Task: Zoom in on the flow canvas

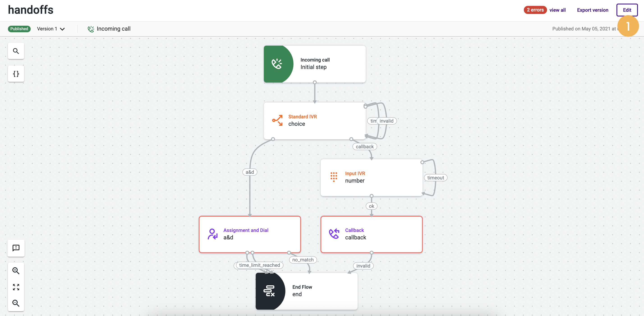Action: 16,270
